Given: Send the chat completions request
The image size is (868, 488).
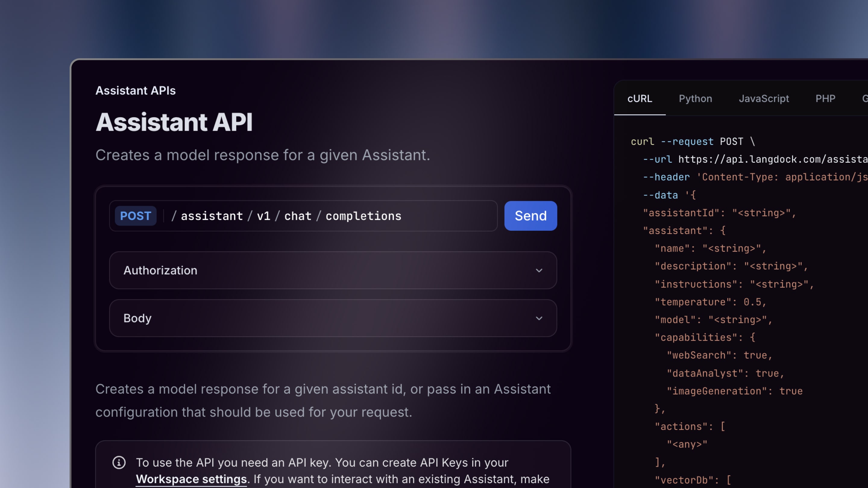Looking at the screenshot, I should pos(530,216).
